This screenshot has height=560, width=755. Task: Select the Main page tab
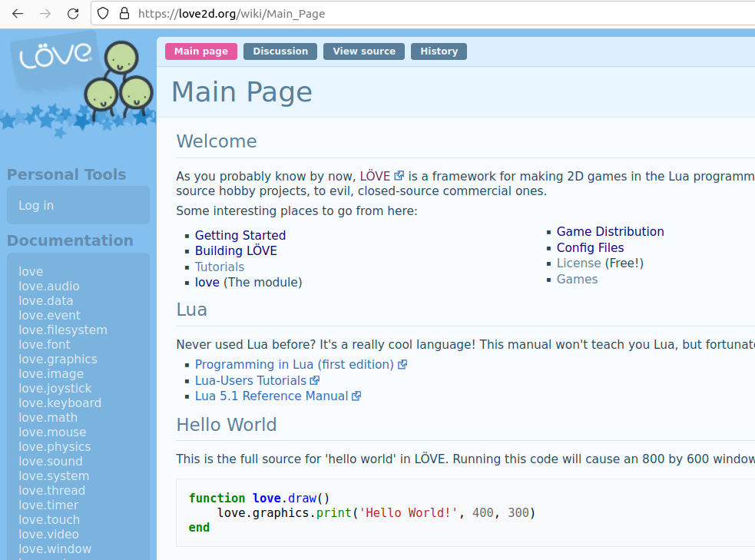point(201,51)
